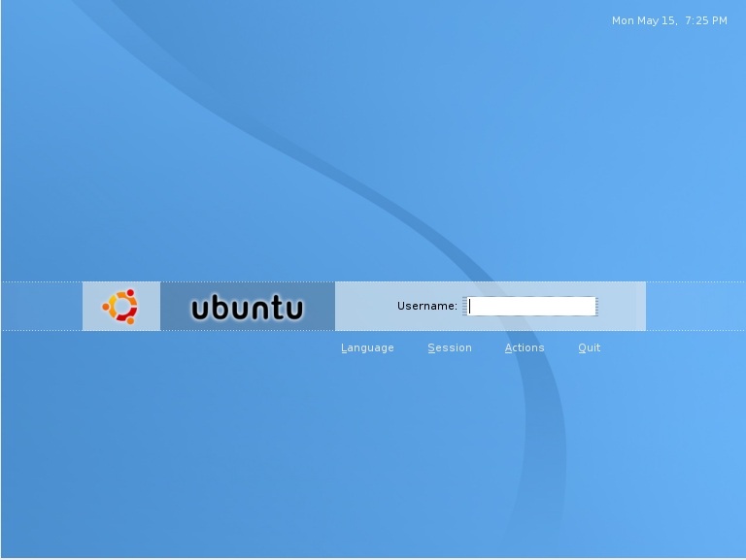Open the Session menu

(450, 348)
